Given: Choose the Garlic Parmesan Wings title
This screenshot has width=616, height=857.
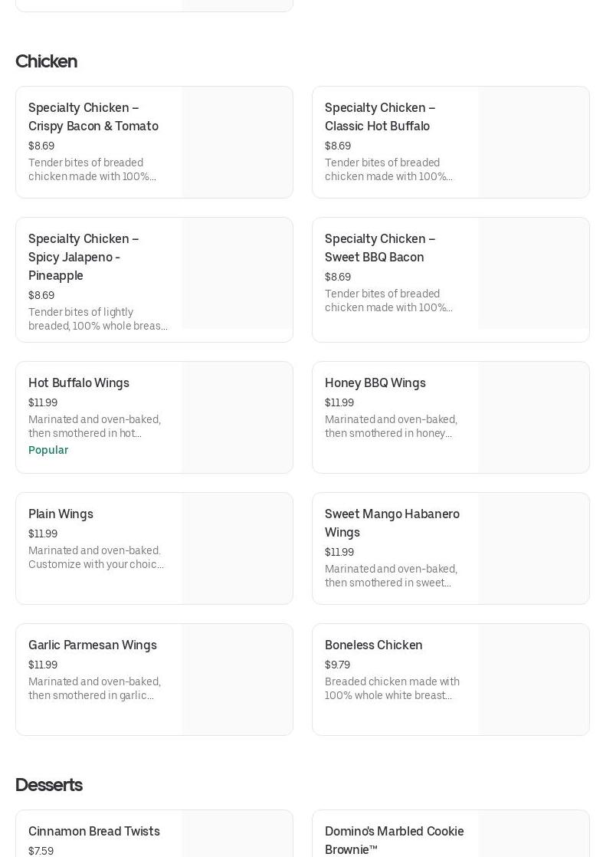Looking at the screenshot, I should click(93, 645).
